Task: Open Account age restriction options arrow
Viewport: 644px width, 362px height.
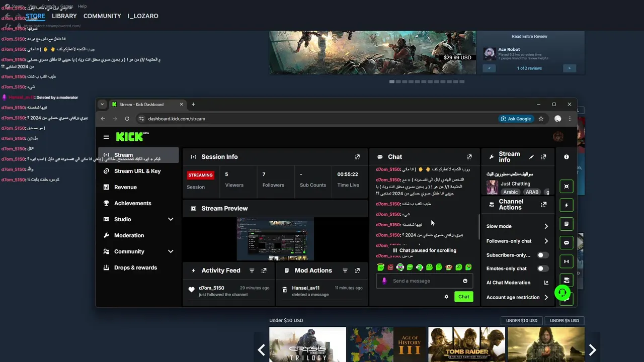Action: 546,297
